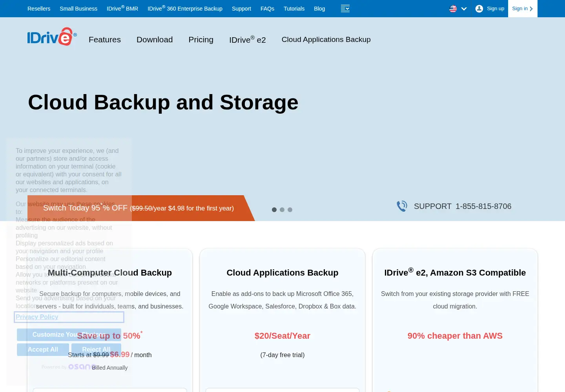Click the $20/Seat/Year price text
Screen dimensions: 565x392
click(x=282, y=336)
